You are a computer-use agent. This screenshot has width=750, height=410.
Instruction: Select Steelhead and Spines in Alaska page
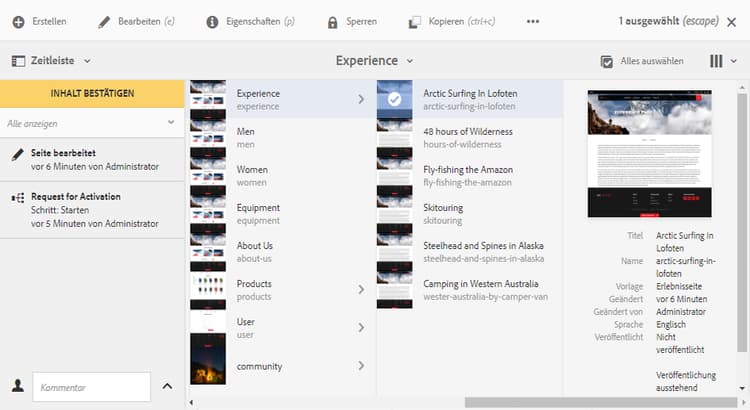(x=469, y=252)
